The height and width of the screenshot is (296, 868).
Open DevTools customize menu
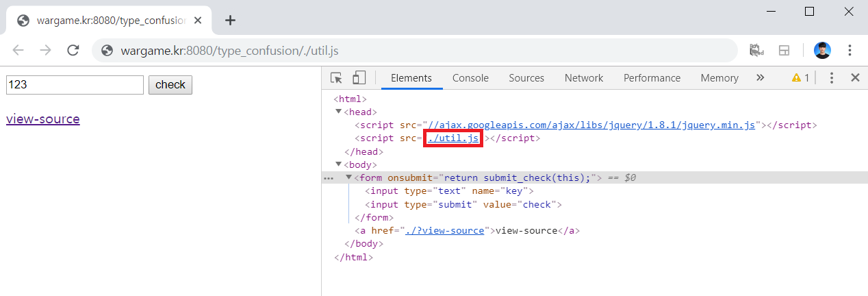click(832, 78)
